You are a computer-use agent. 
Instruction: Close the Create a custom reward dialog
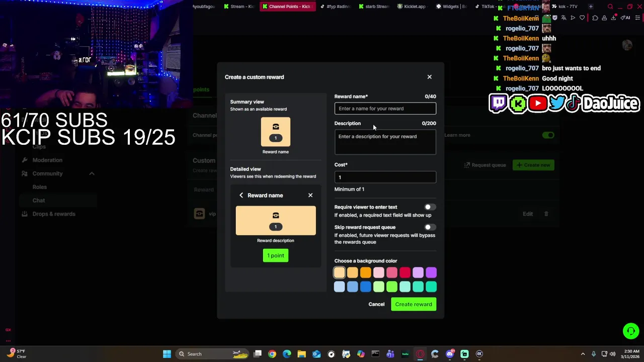(x=429, y=77)
